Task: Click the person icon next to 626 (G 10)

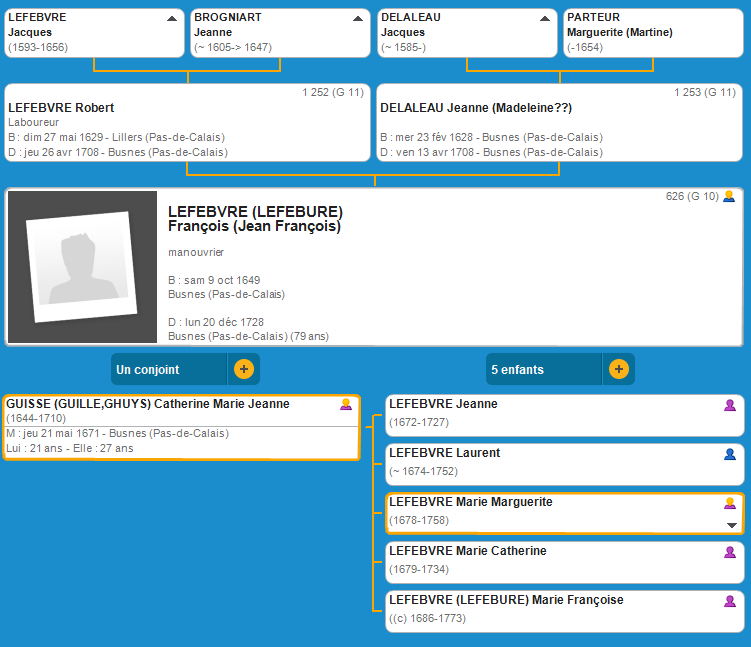Action: coord(729,196)
